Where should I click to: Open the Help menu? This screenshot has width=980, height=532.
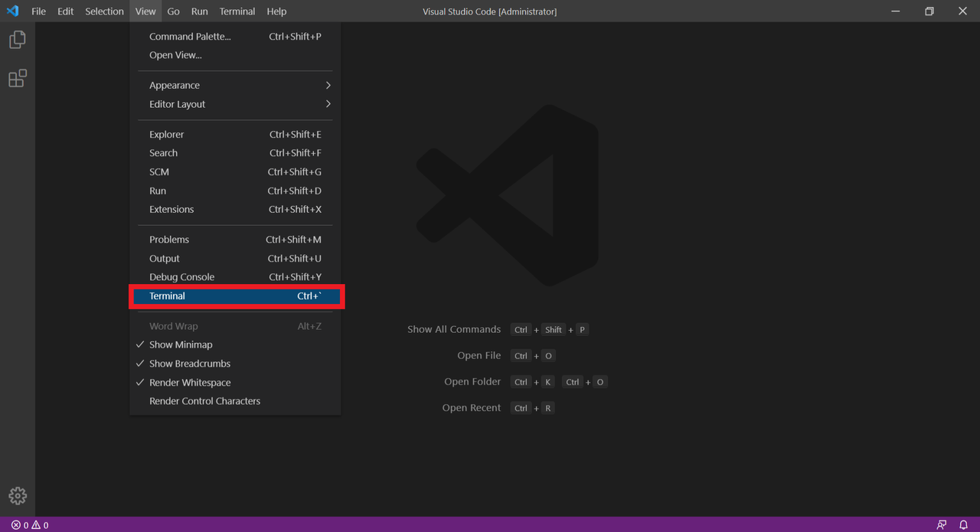pos(276,11)
